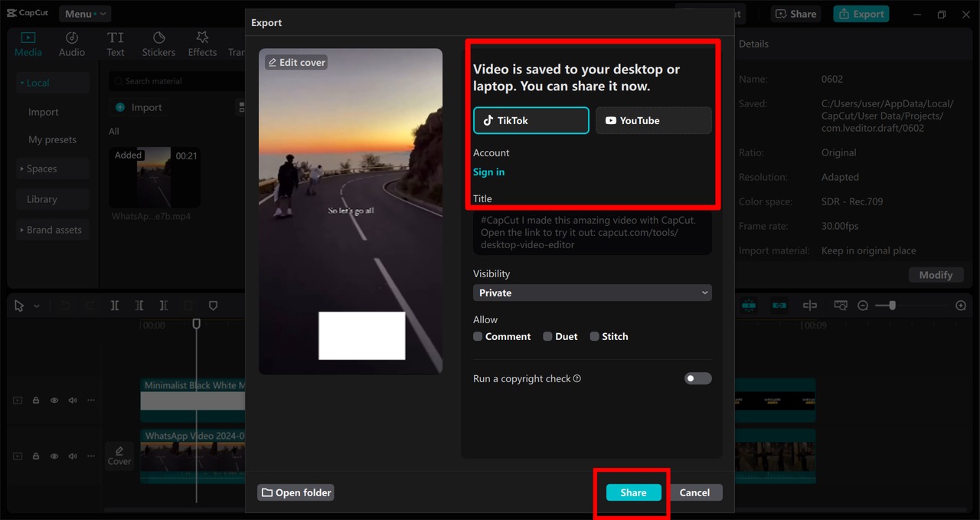The width and height of the screenshot is (980, 520).
Task: Select TikTok as the sharing platform
Action: click(x=531, y=120)
